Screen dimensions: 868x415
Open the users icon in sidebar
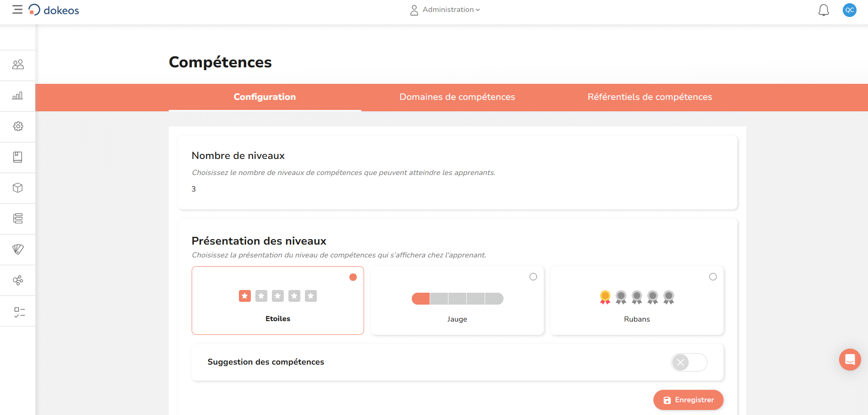click(x=18, y=65)
